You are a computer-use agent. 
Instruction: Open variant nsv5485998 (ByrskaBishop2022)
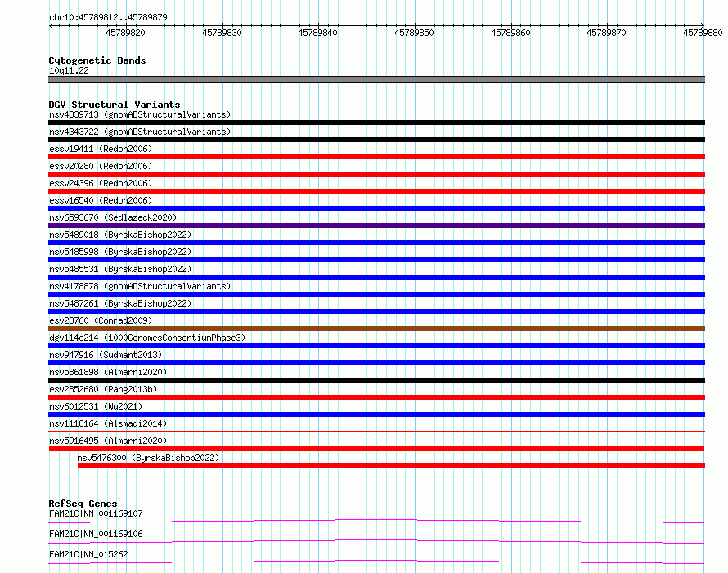[x=120, y=252]
